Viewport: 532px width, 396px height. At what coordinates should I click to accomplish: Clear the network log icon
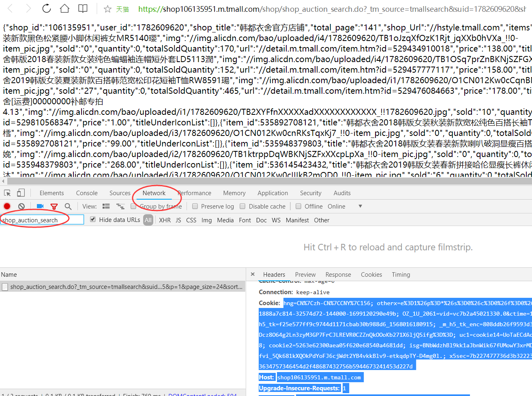[21, 207]
